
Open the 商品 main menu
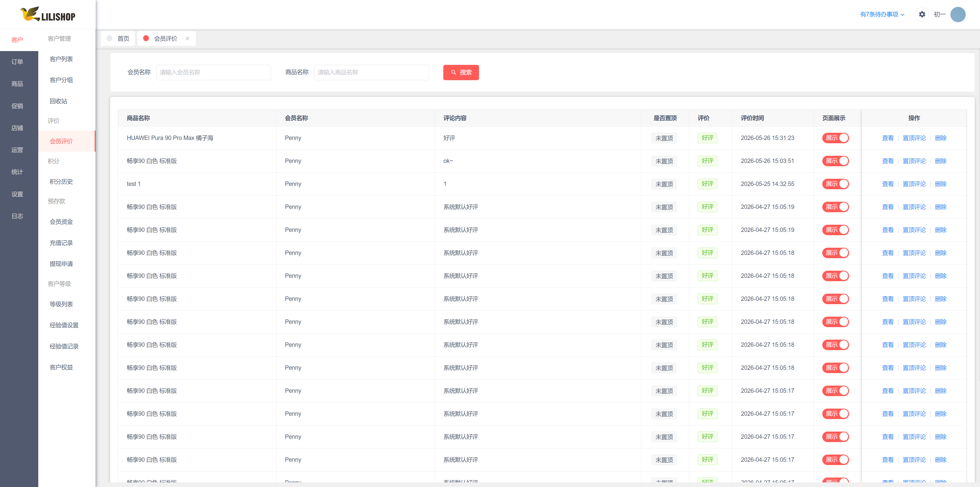17,84
